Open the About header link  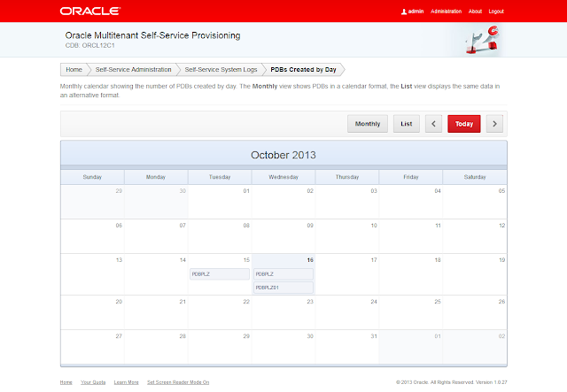pos(475,12)
